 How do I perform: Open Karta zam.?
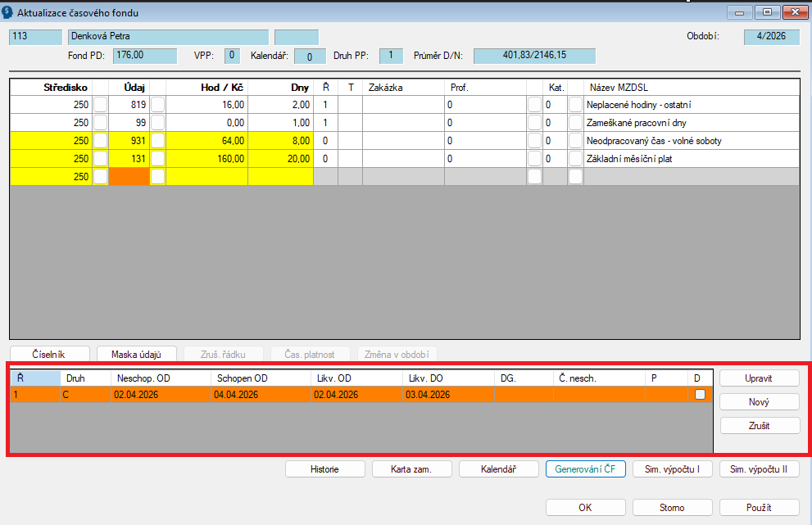[411, 469]
